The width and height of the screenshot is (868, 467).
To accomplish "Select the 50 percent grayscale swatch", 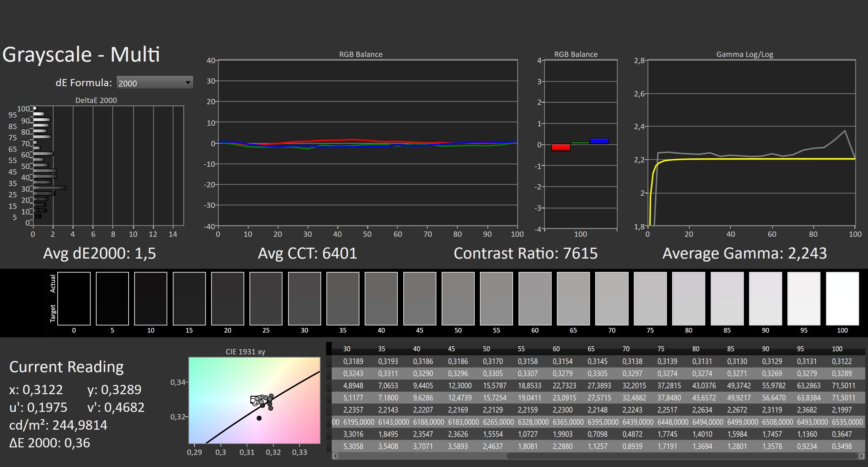I will pyautogui.click(x=458, y=299).
